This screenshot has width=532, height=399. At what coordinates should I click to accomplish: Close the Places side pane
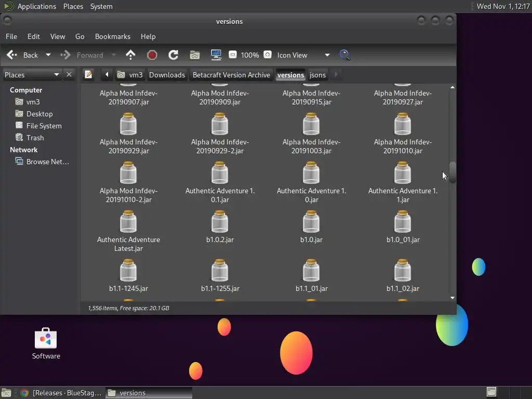(69, 74)
